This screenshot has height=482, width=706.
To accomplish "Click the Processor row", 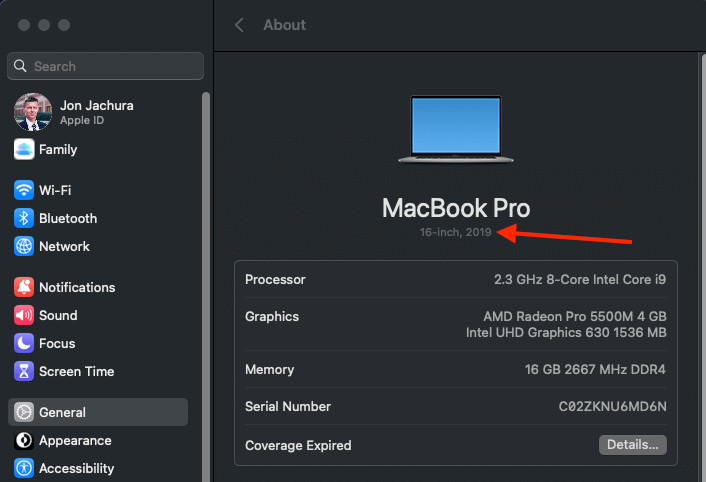I will click(x=455, y=280).
